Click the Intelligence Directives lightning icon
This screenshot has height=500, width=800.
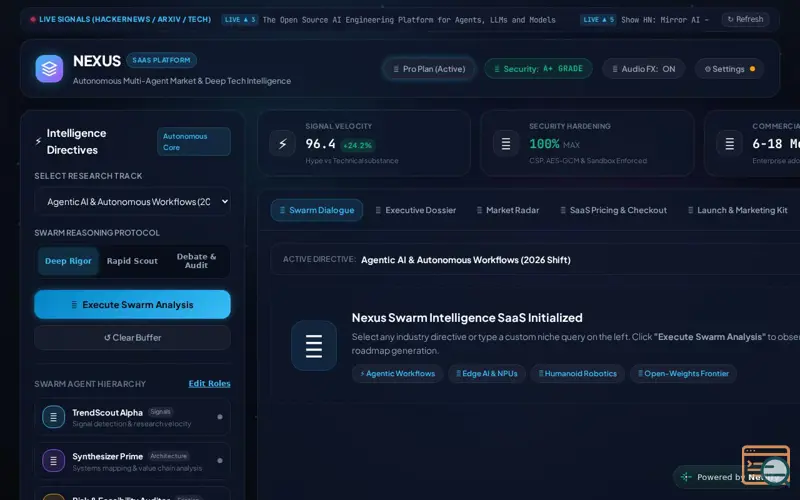click(x=38, y=141)
